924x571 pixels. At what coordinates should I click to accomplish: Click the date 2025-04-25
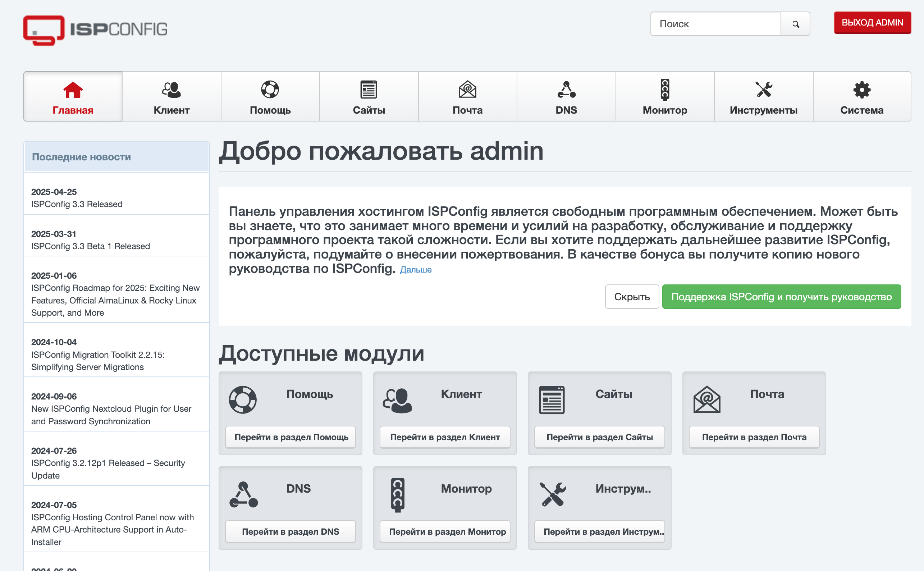click(x=54, y=192)
